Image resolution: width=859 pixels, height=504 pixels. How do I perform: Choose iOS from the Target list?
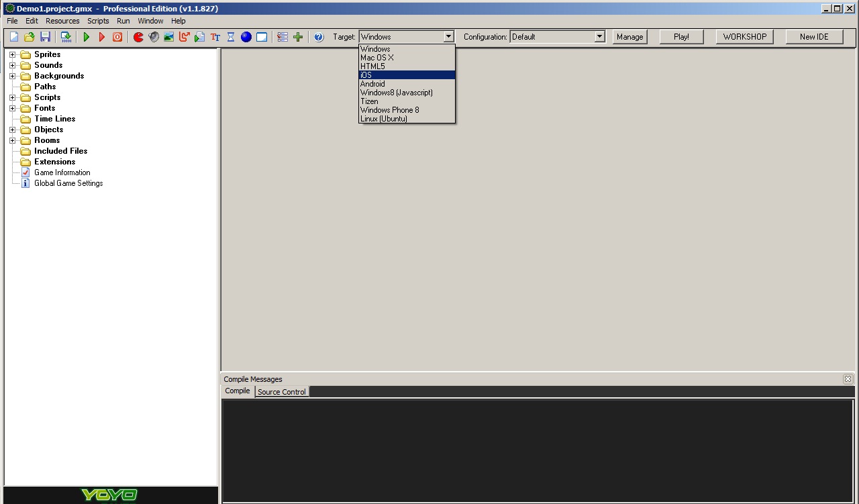[x=407, y=75]
